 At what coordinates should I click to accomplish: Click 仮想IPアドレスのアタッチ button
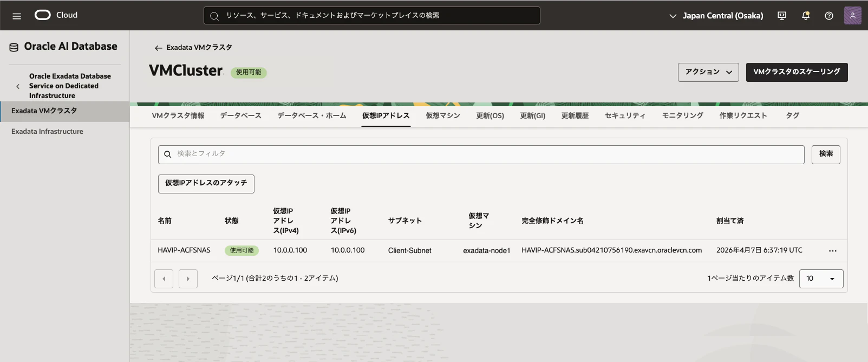click(206, 184)
